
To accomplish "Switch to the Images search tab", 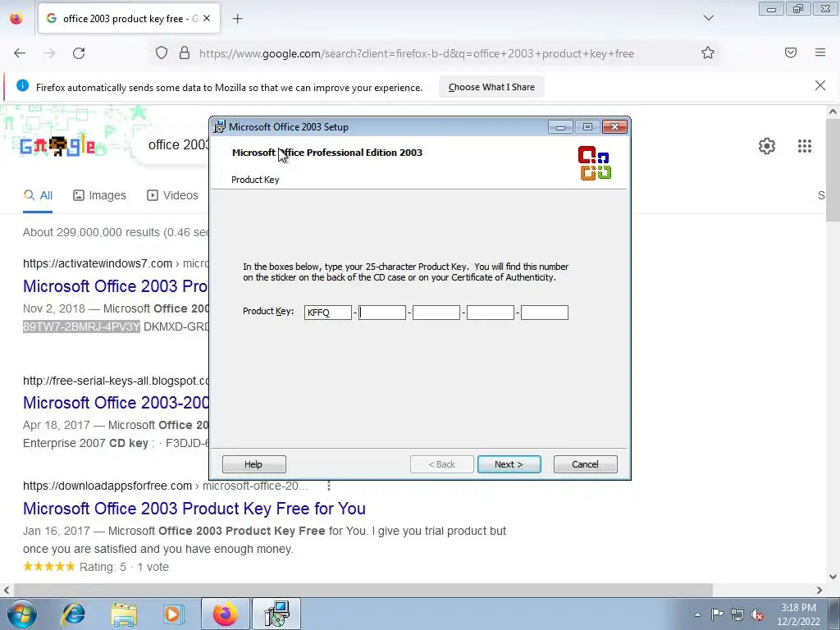I will [99, 195].
